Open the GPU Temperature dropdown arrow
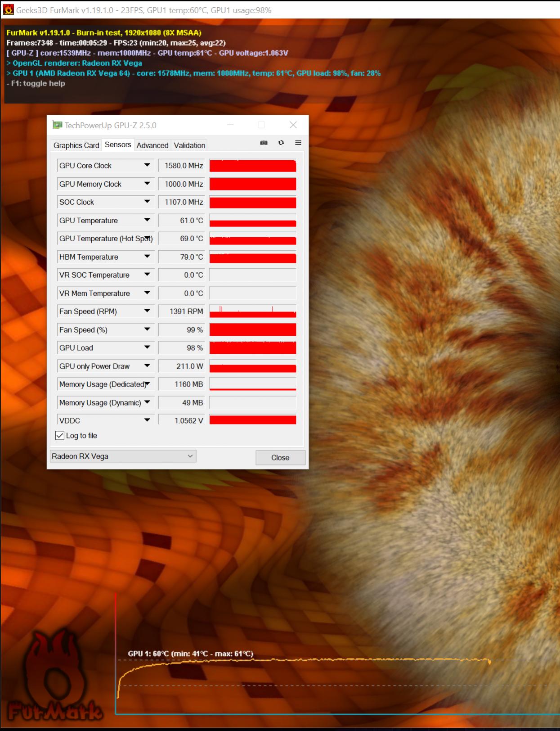The image size is (560, 731). coord(147,220)
